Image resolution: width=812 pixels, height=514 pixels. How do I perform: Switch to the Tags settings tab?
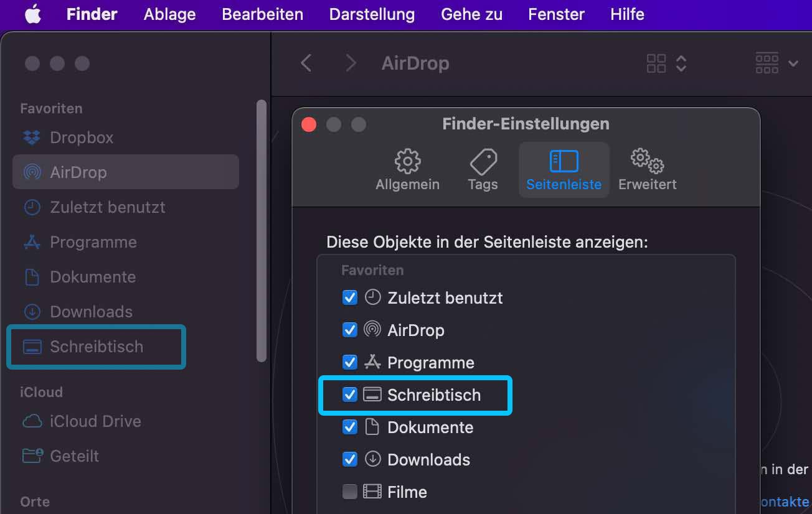(483, 169)
